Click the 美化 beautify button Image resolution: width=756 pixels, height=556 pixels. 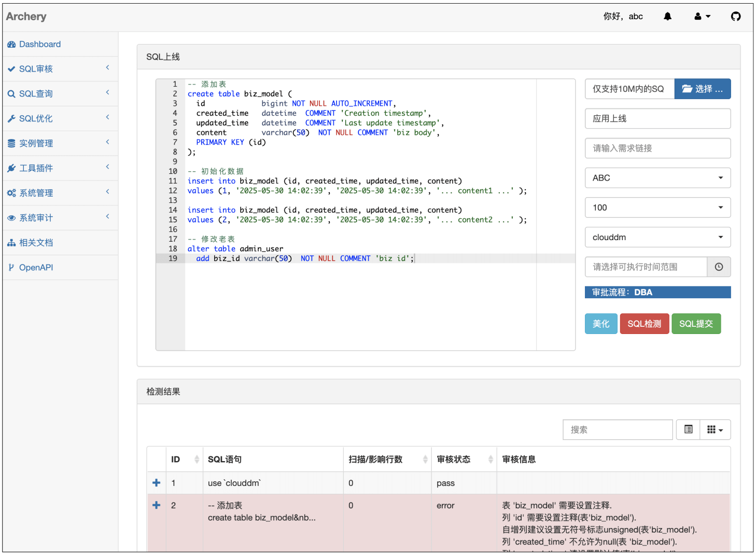(601, 323)
